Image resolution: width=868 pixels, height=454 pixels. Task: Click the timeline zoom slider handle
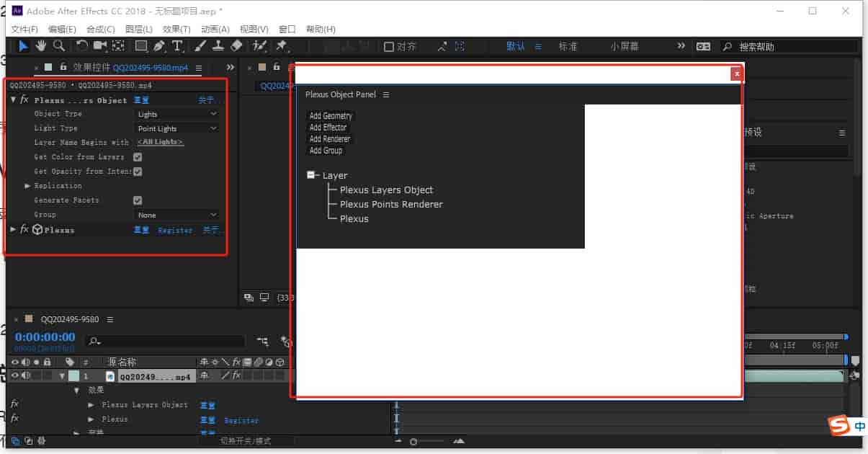point(413,441)
